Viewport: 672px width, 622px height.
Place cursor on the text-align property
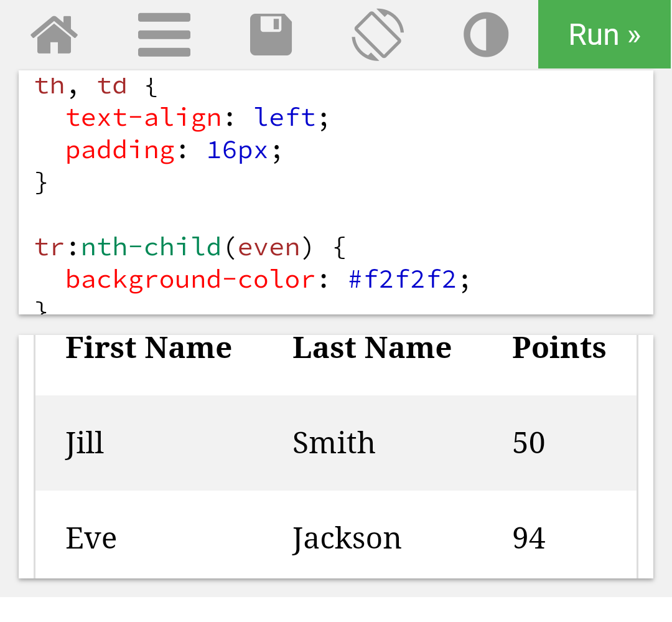143,117
